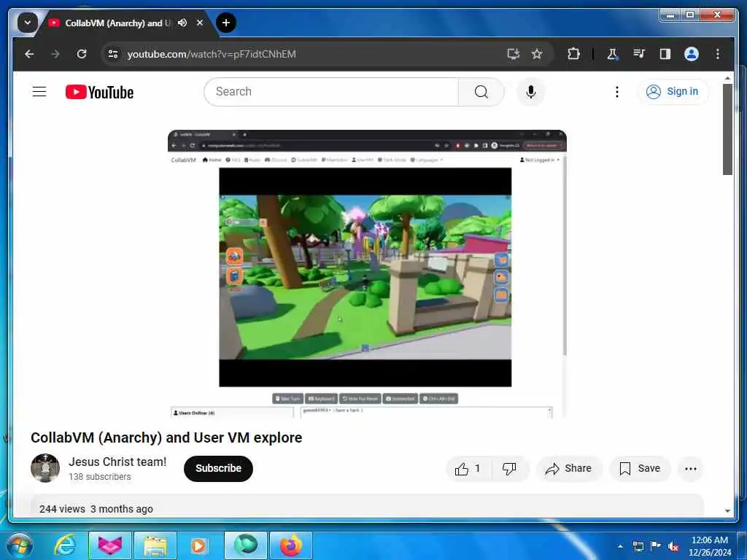
Task: Switch to the green globe browser on taskbar
Action: (x=246, y=545)
